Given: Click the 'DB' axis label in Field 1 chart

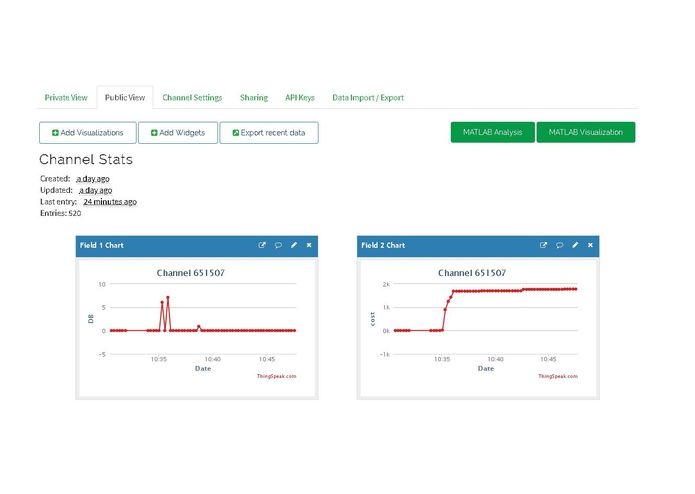Looking at the screenshot, I should click(x=91, y=319).
